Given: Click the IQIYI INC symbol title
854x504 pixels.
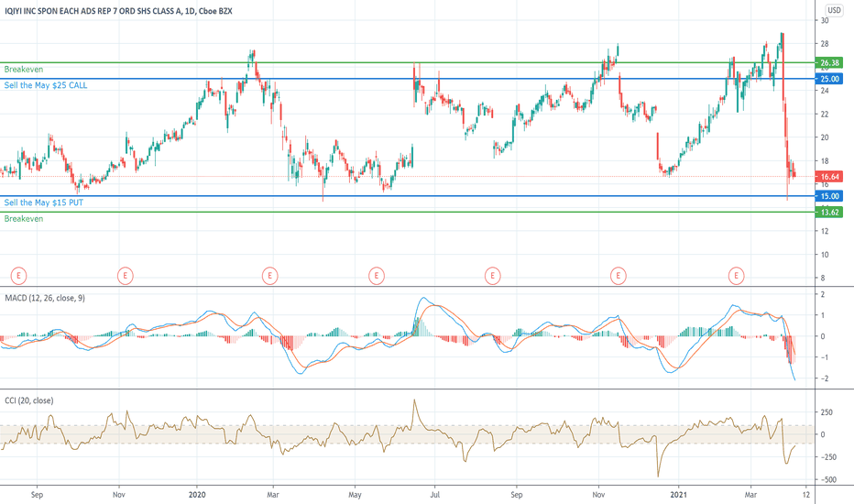Looking at the screenshot, I should (118, 11).
